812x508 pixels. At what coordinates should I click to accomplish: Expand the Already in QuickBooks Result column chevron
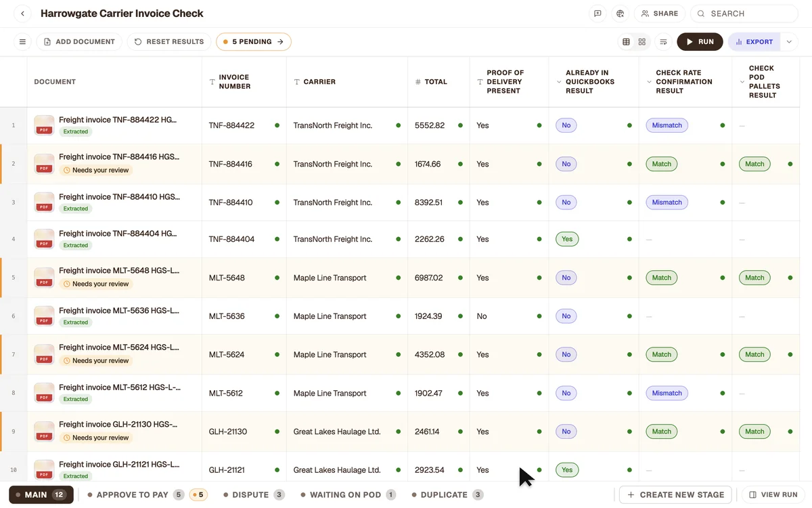tap(559, 82)
